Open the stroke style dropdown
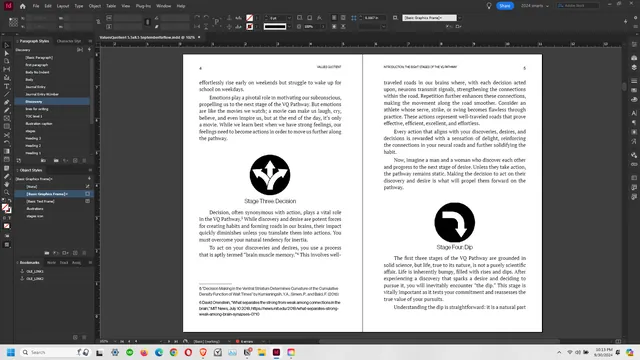The image size is (640, 360). [x=289, y=27]
